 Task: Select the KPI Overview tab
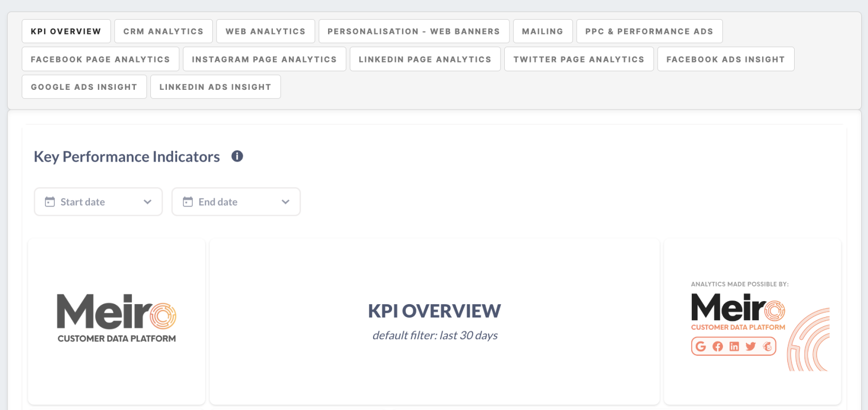[66, 31]
